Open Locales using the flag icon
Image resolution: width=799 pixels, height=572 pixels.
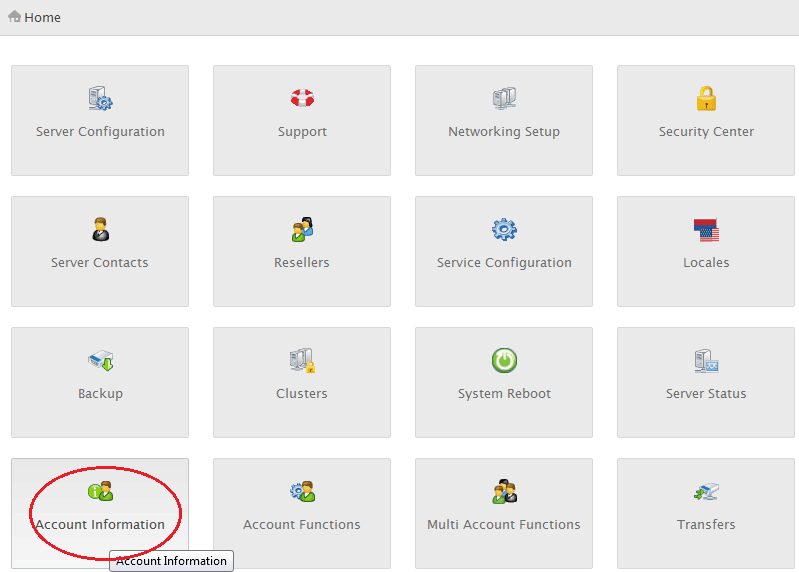click(706, 229)
